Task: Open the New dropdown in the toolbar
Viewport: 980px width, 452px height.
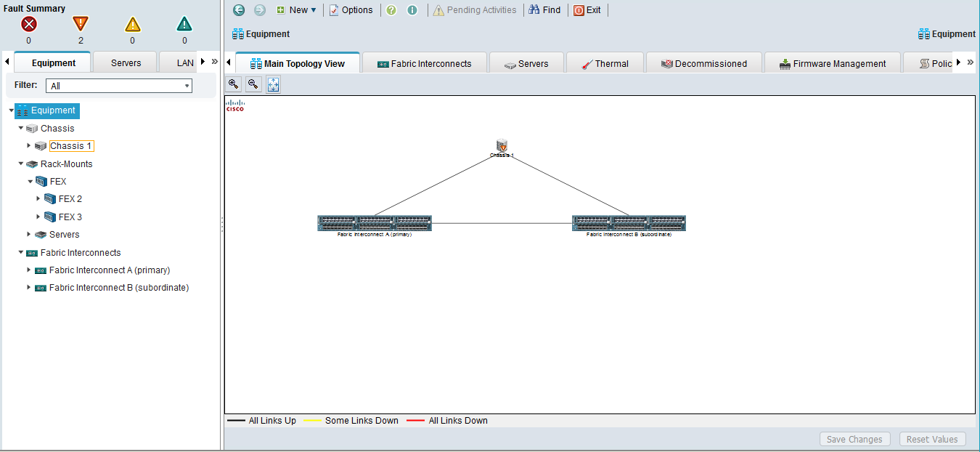Action: click(296, 10)
